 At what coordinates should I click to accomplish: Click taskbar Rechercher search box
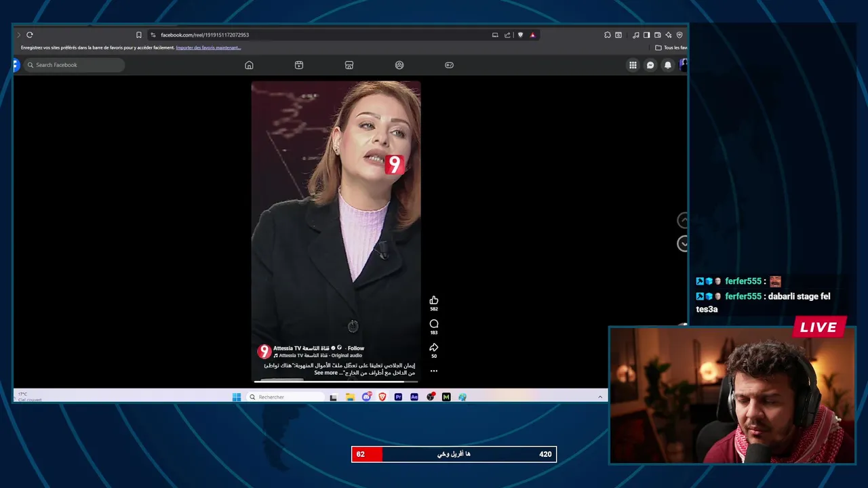click(x=285, y=397)
